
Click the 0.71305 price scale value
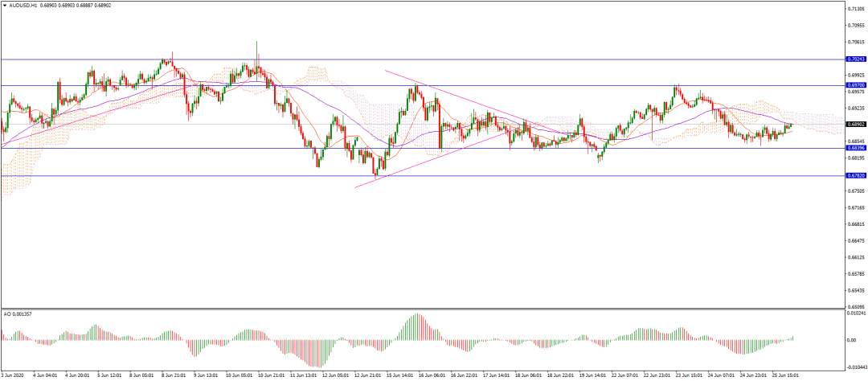click(x=855, y=9)
